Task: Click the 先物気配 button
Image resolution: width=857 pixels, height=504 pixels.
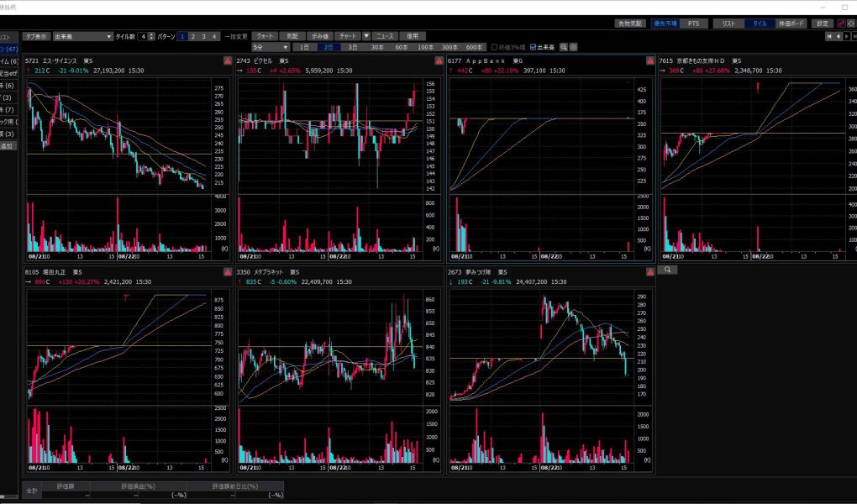Action: coord(630,24)
